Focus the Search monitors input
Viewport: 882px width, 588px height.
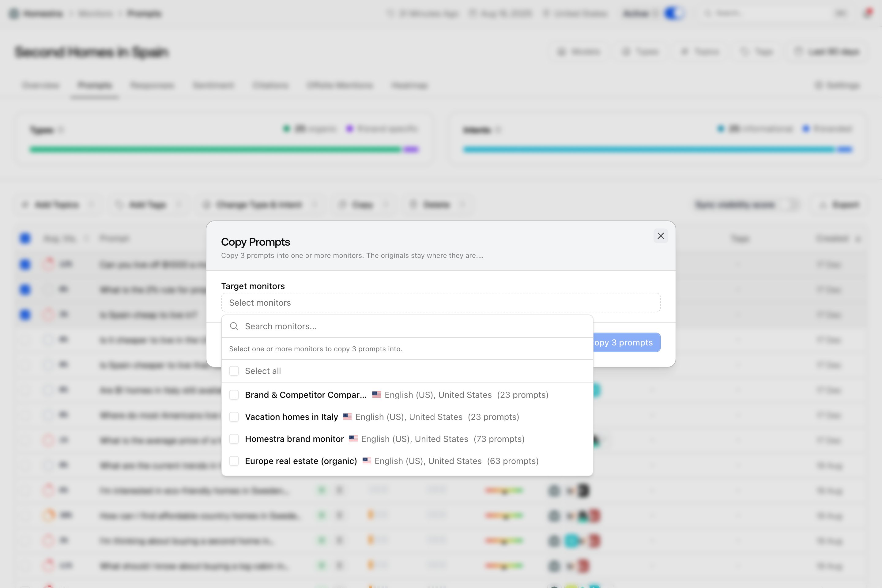[407, 326]
